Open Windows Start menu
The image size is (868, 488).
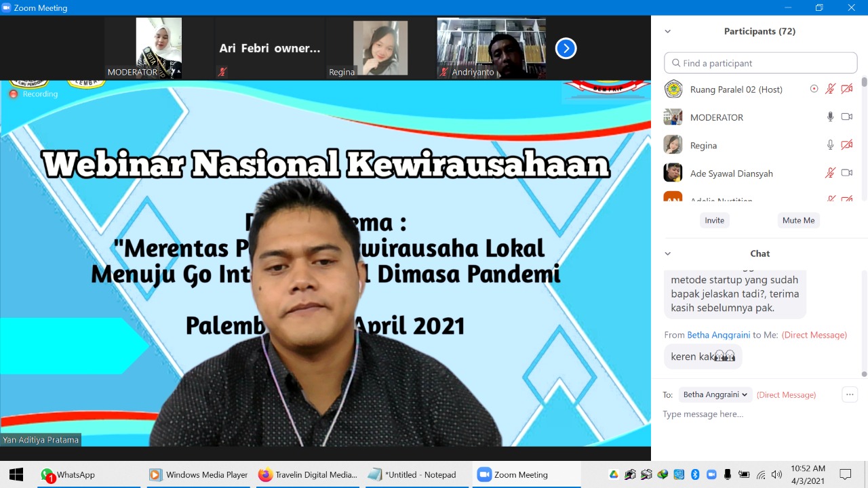[x=16, y=474]
